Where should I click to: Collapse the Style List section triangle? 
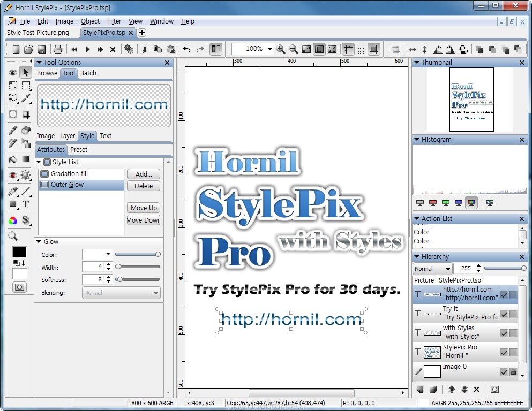pos(39,162)
